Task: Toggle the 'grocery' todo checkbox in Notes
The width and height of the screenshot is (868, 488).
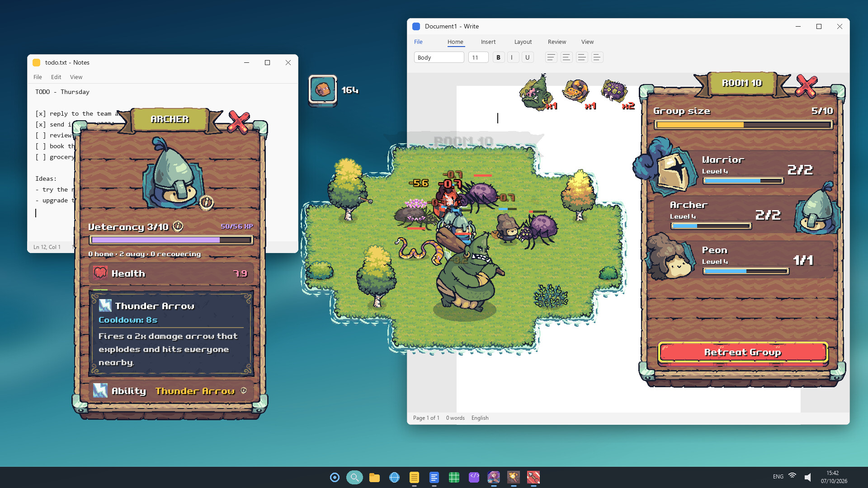Action: [x=41, y=157]
